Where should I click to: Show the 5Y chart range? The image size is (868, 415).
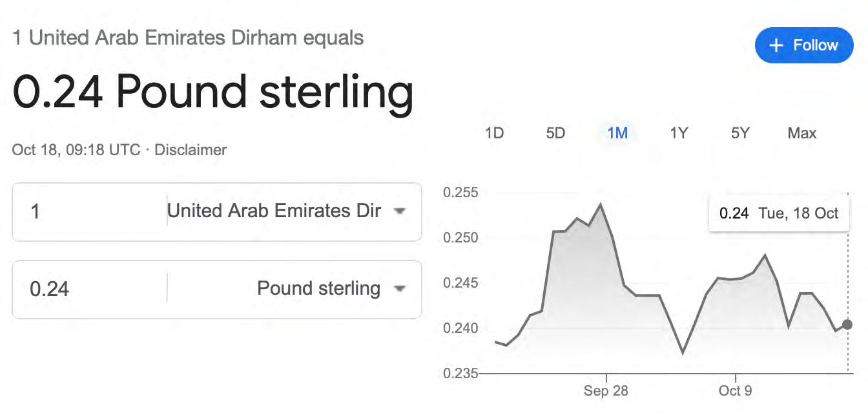click(x=740, y=133)
